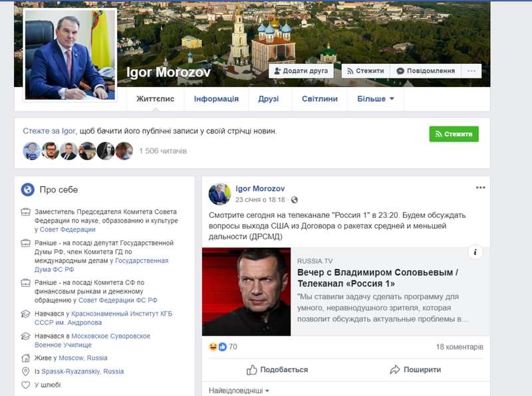Click the public audience globe icon on post
The height and width of the screenshot is (396, 532).
295,200
